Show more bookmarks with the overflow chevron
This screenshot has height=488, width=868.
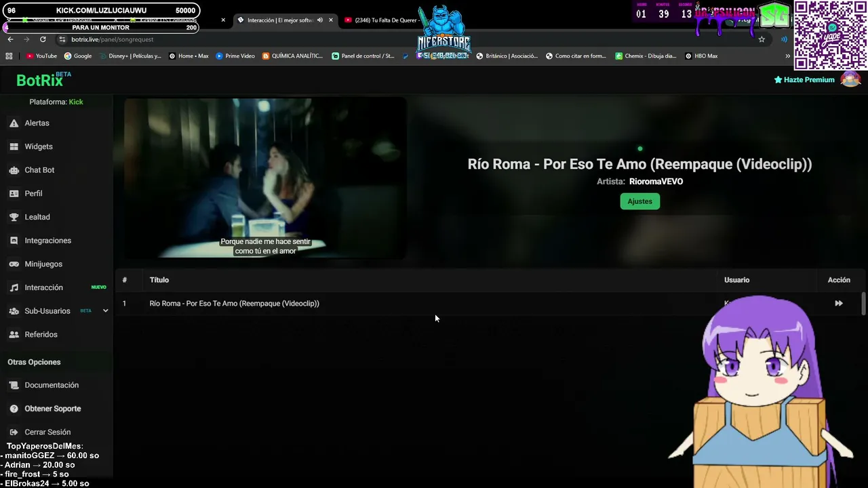(x=787, y=56)
